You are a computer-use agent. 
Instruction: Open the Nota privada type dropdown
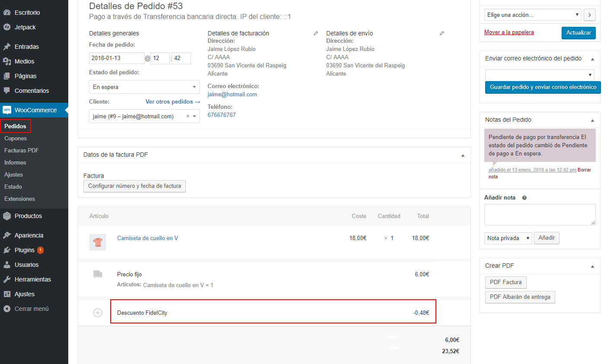pyautogui.click(x=508, y=238)
